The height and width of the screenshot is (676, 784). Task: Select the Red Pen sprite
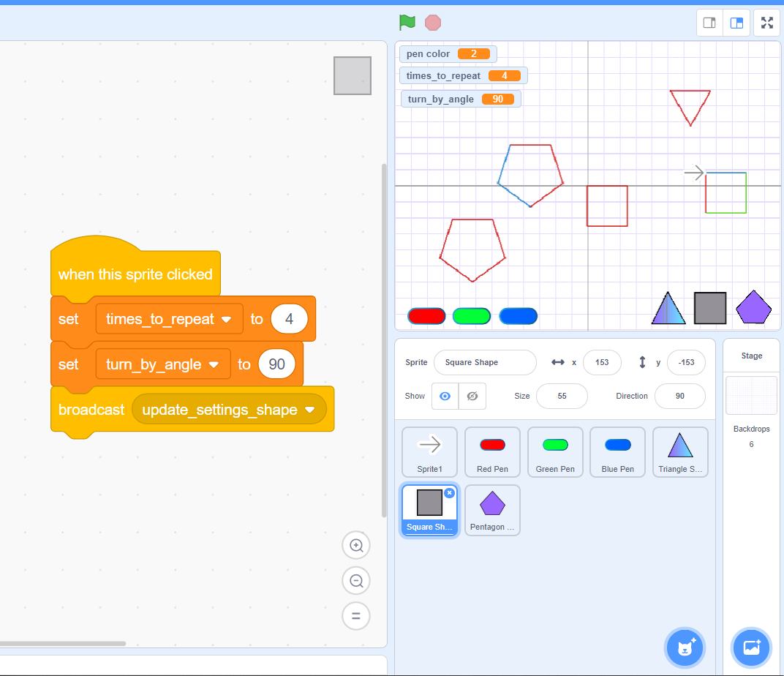point(492,451)
